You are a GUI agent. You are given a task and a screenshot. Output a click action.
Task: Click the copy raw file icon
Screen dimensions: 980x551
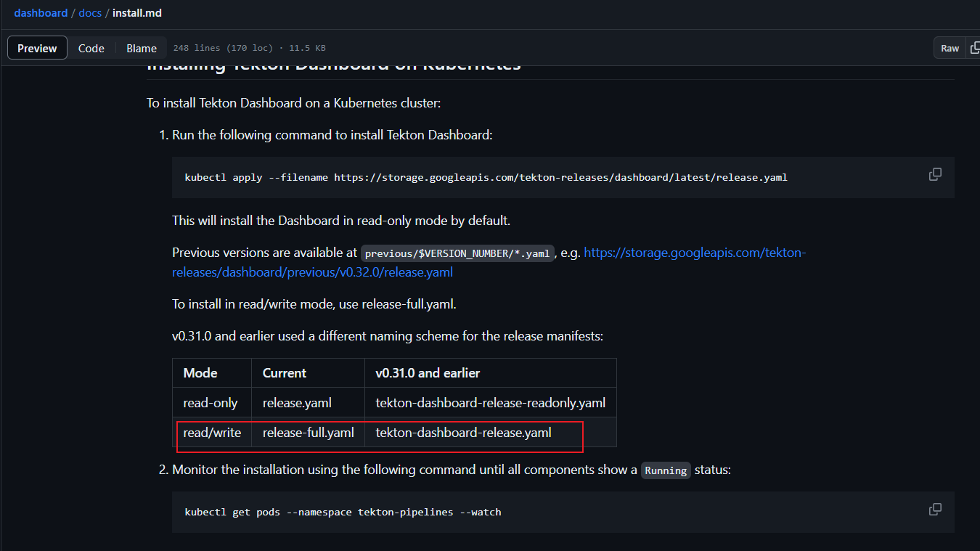[974, 48]
